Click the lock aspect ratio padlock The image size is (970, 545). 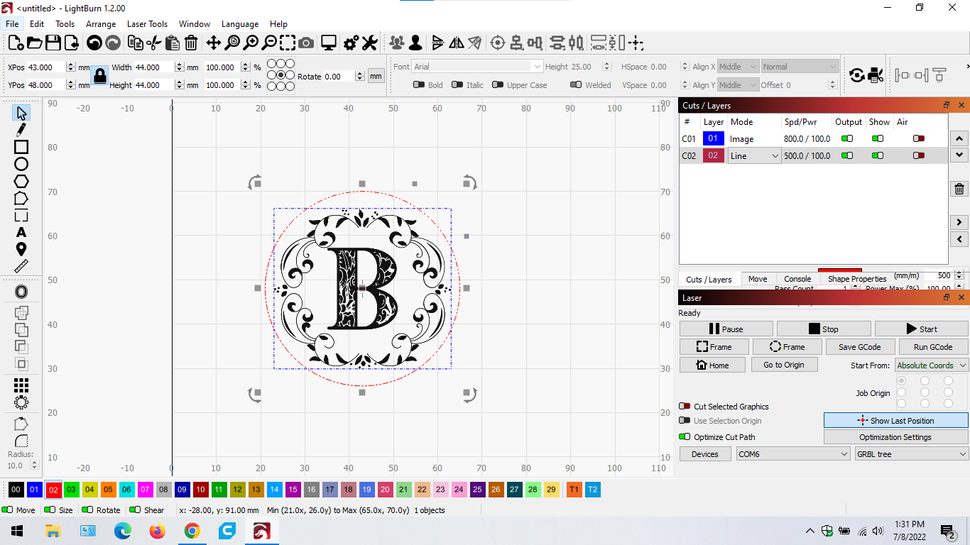coord(100,76)
